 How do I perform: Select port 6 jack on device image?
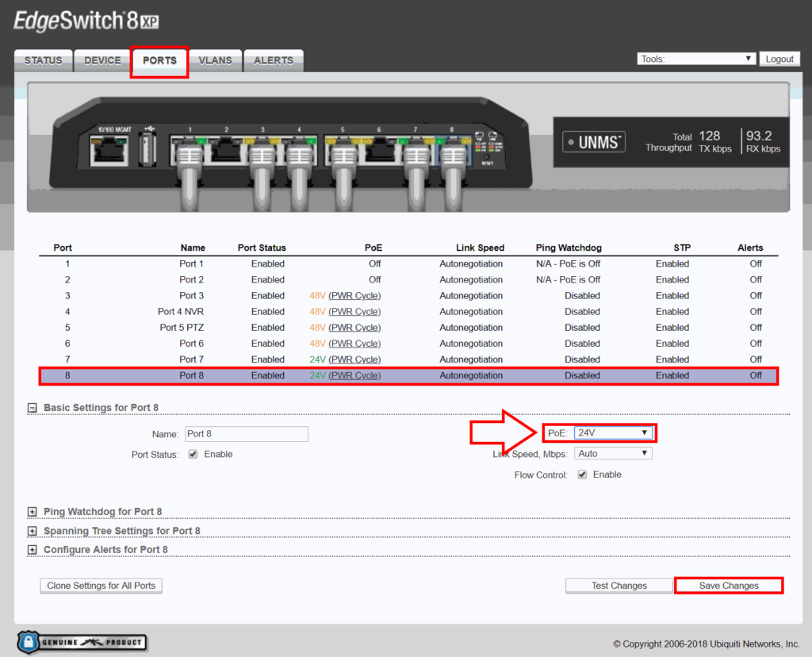point(380,150)
